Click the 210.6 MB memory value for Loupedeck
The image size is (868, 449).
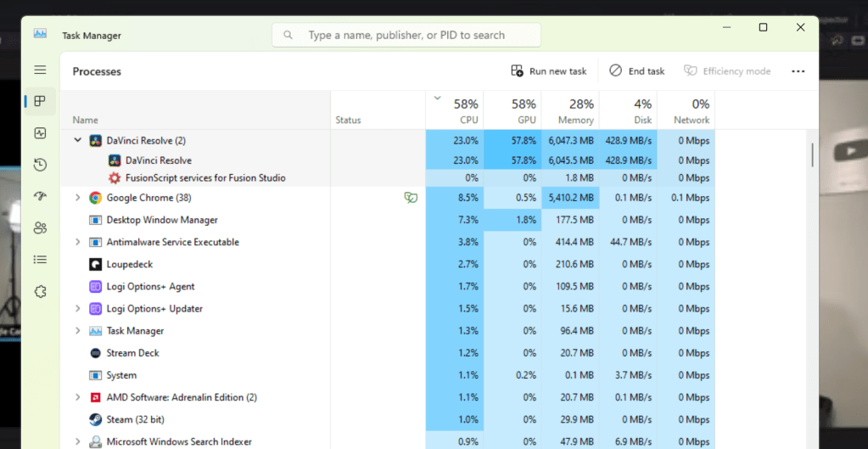pos(570,264)
